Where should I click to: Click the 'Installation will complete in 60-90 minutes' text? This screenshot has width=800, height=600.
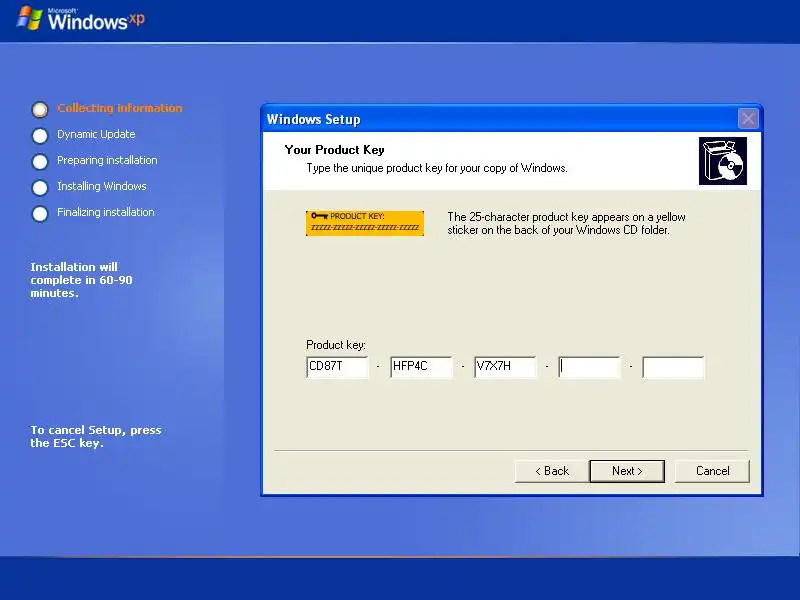point(81,280)
